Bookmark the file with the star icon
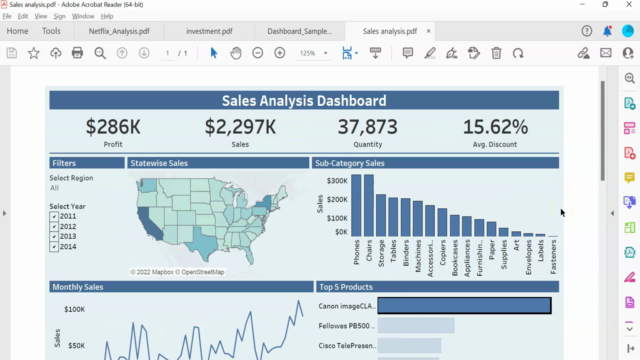The image size is (640, 360). click(33, 53)
